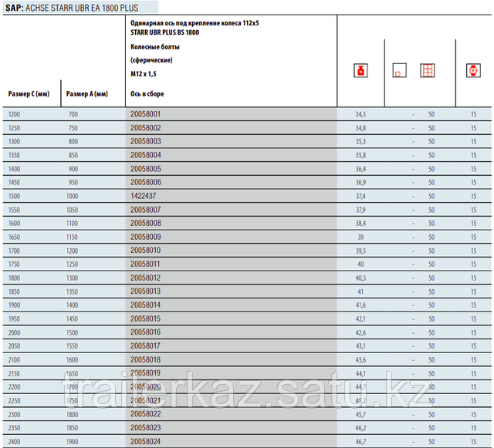Click weight value 42,6
The width and height of the screenshot is (494, 448).
(360, 333)
